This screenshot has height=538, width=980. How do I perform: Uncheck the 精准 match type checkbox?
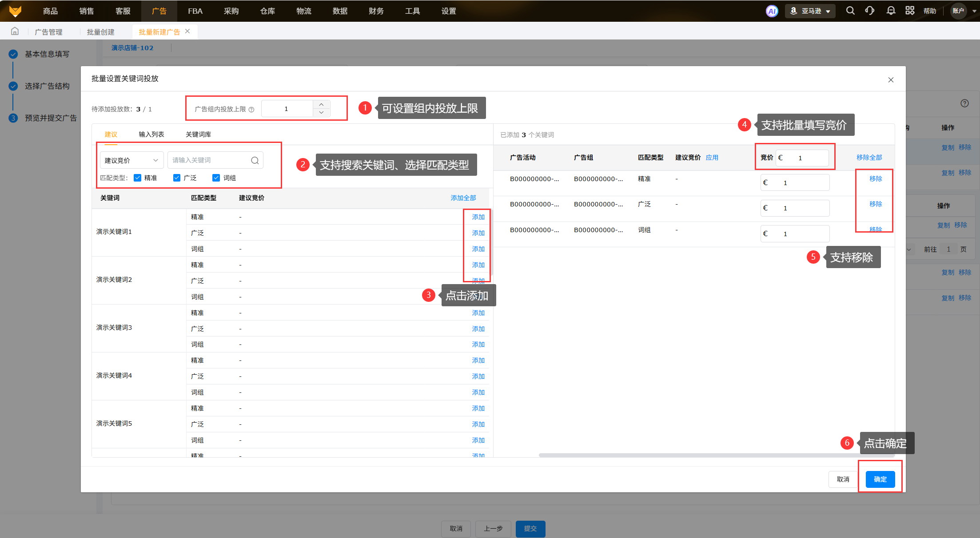point(138,178)
